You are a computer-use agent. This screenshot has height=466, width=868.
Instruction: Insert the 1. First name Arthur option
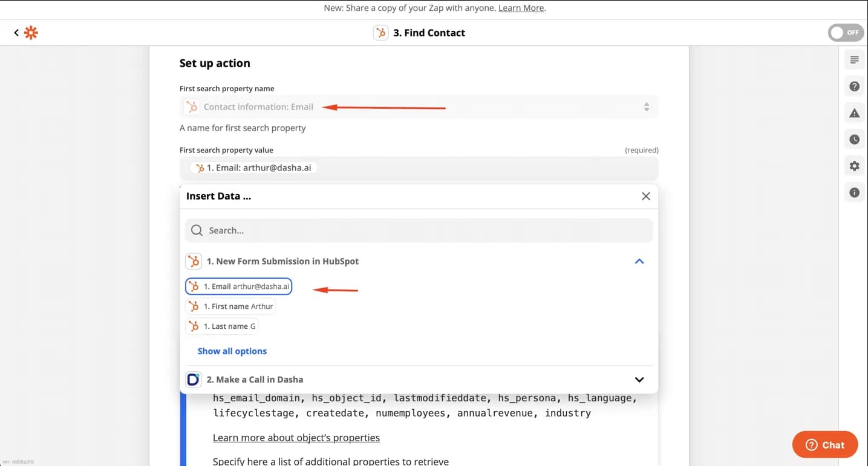pyautogui.click(x=230, y=306)
